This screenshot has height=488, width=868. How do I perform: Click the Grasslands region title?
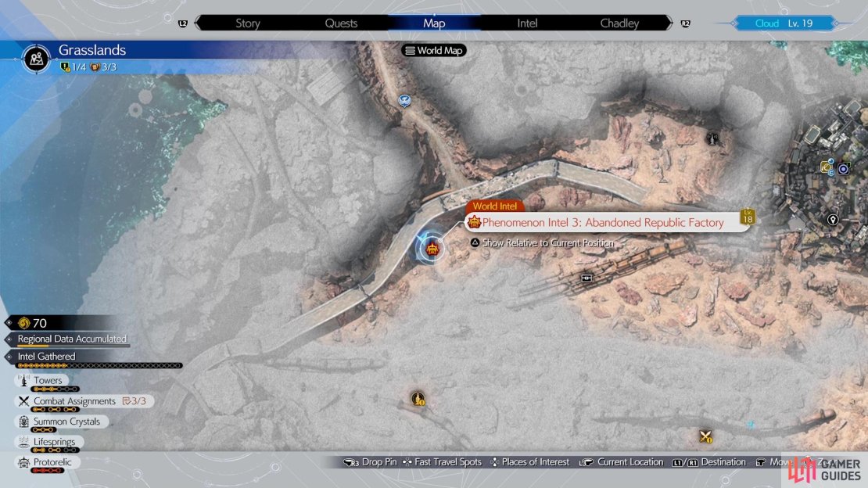92,50
